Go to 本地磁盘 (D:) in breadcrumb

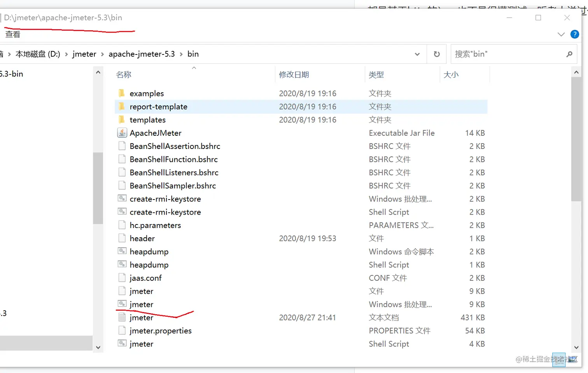click(x=38, y=54)
